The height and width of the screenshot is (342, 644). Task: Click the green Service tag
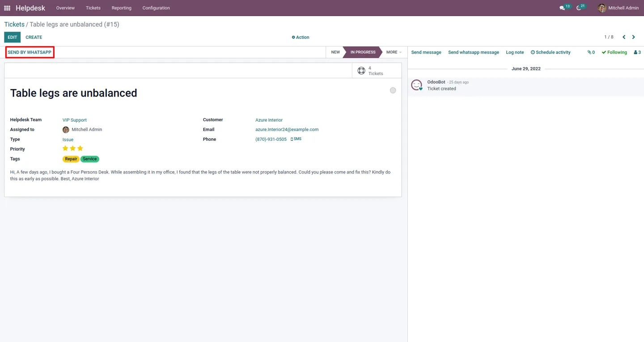tap(90, 159)
